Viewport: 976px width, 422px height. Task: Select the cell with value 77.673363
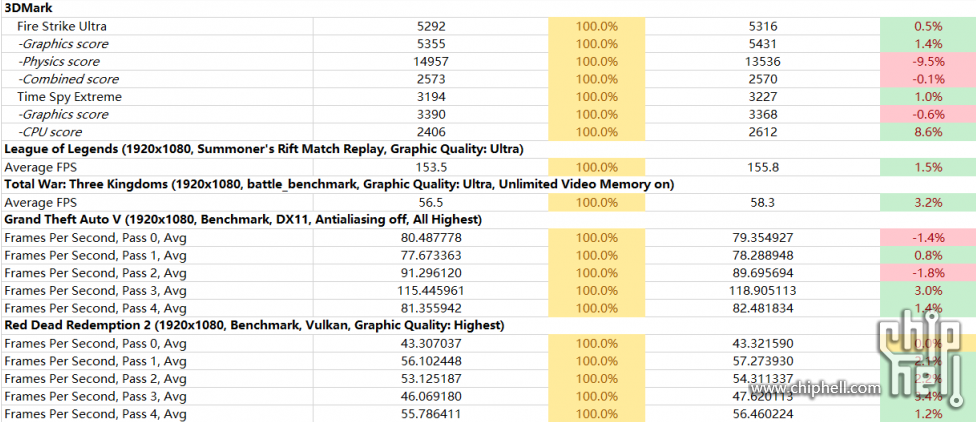click(x=431, y=255)
